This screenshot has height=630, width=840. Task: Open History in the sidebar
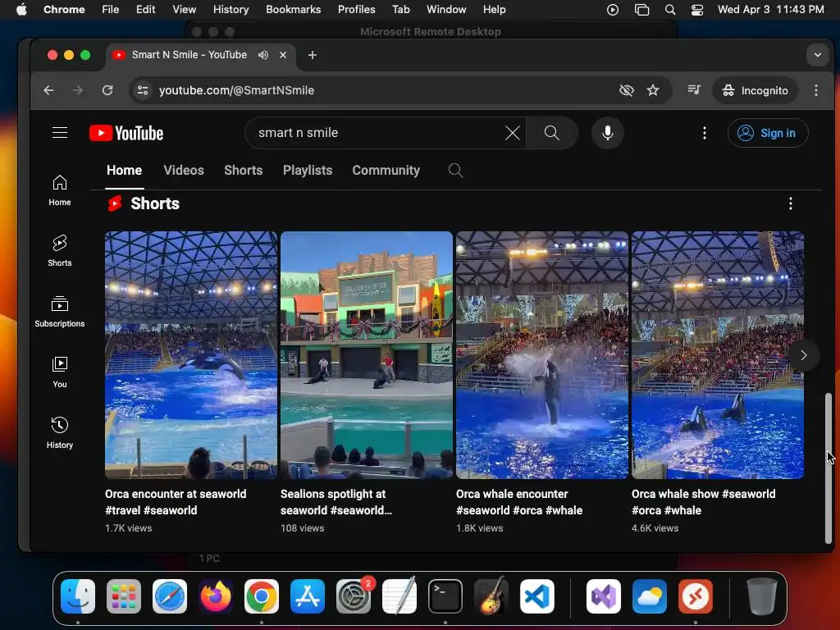59,433
